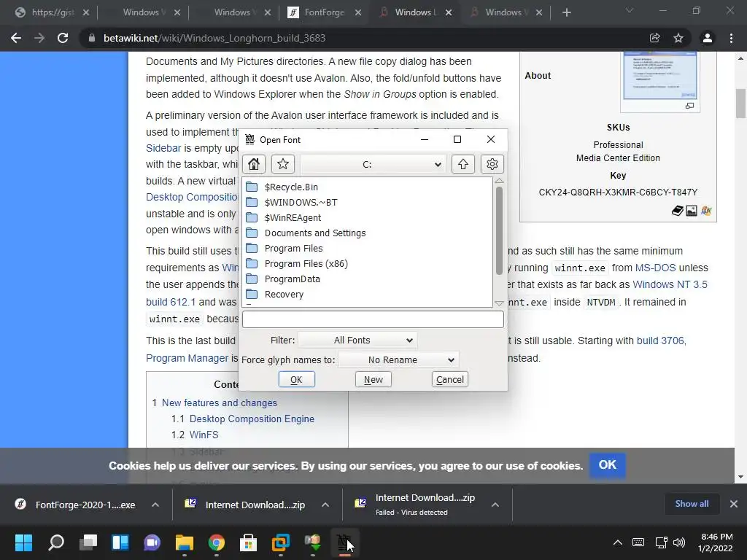Click the Chrome address bar URL
This screenshot has width=747, height=560.
coord(214,38)
